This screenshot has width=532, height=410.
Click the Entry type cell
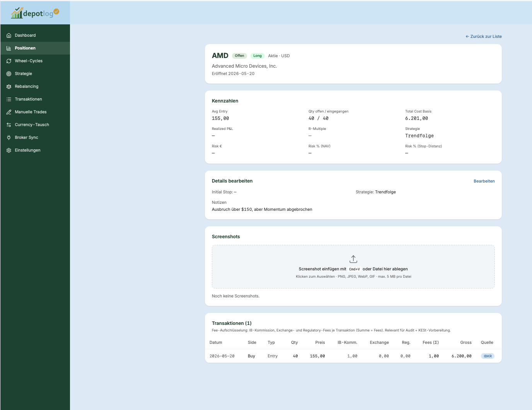273,356
